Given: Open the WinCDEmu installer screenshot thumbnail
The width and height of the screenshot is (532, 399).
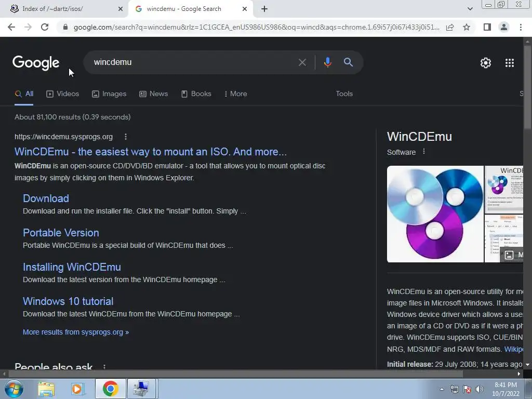Looking at the screenshot, I should (x=504, y=189).
